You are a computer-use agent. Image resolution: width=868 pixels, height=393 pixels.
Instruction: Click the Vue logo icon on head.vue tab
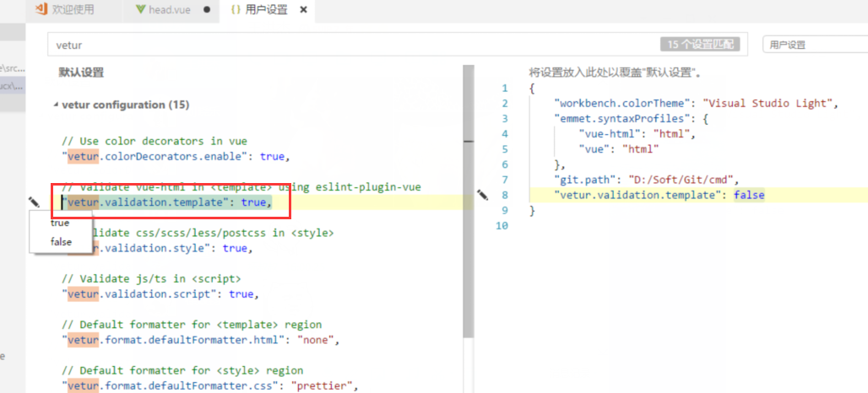point(140,10)
